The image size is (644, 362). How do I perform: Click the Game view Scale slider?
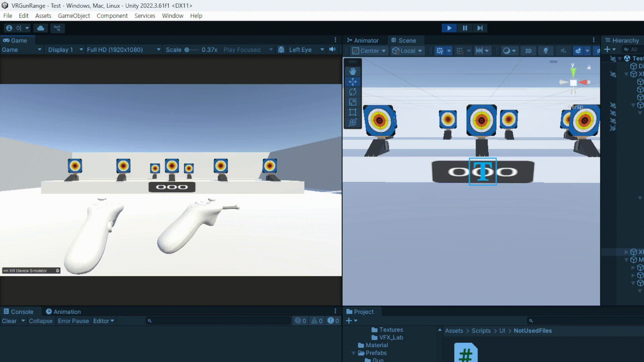click(192, 50)
